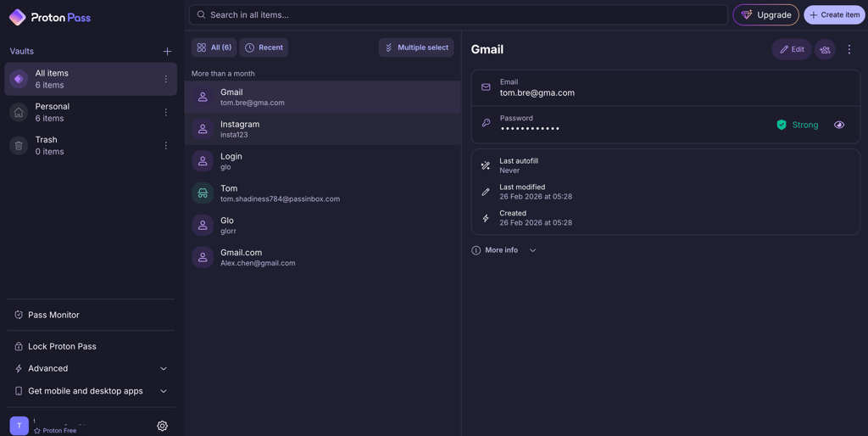Select Personal vault
The height and width of the screenshot is (436, 868).
click(91, 113)
